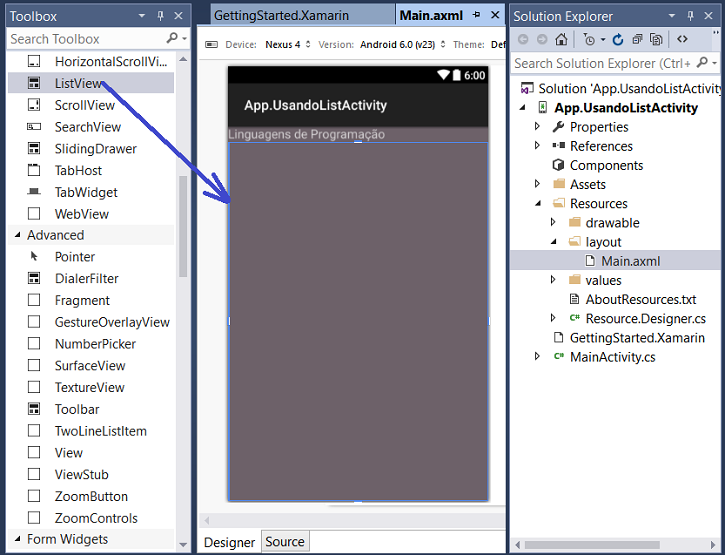
Task: Expand the References node
Action: pyautogui.click(x=537, y=145)
